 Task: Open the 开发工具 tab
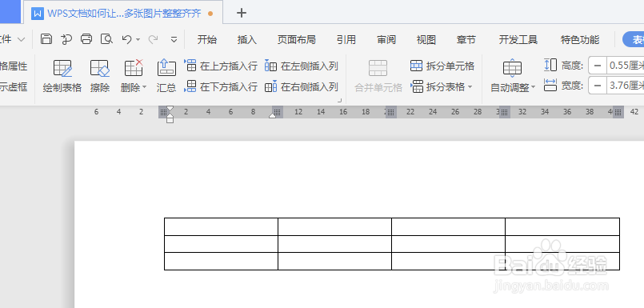(518, 40)
